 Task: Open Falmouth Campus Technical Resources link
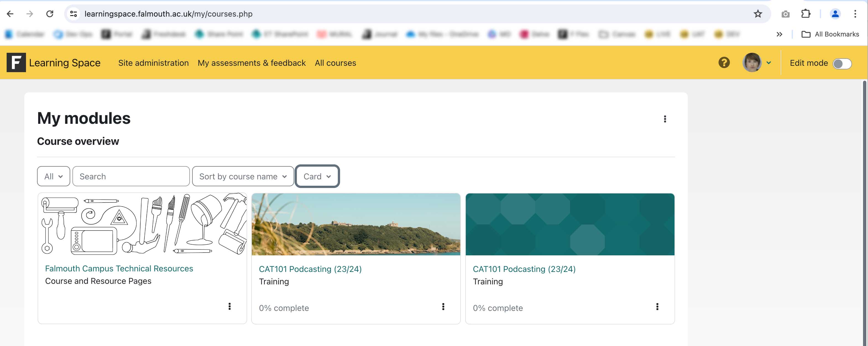[119, 269]
